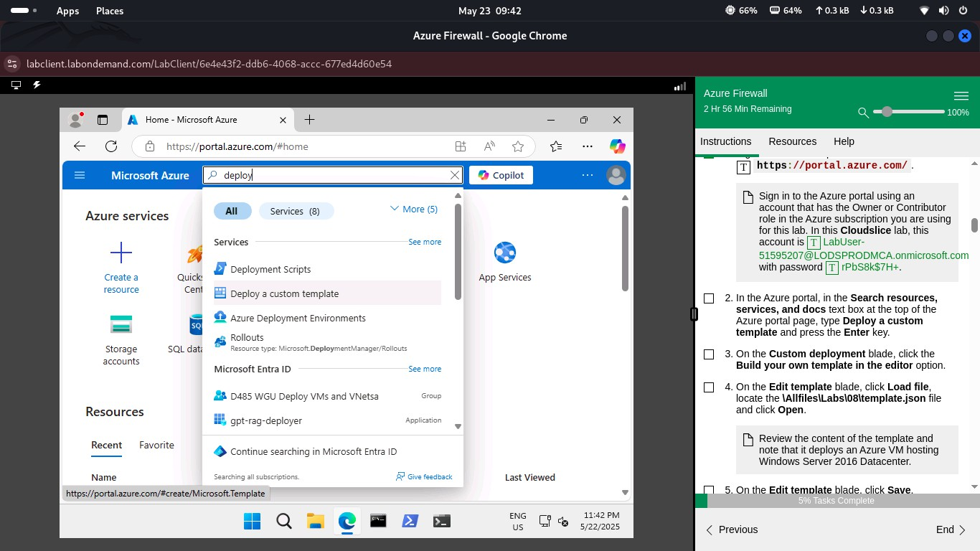This screenshot has width=980, height=551.
Task: Expand the More (5) search filter
Action: [x=413, y=209]
